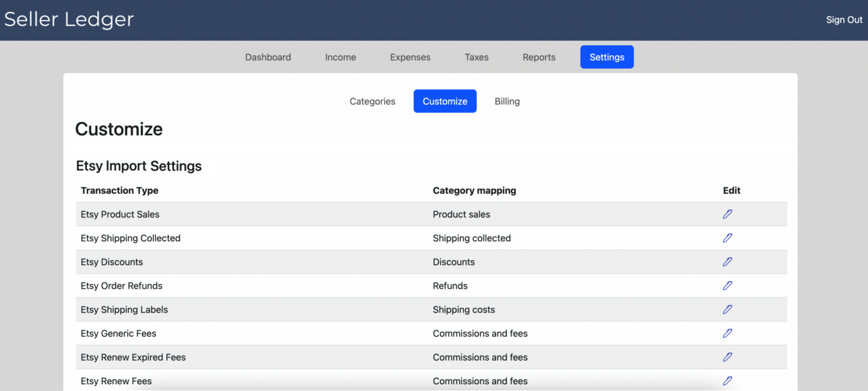Viewport: 868px width, 391px height.
Task: Click the edit icon for Etsy Discounts
Action: [x=727, y=261]
